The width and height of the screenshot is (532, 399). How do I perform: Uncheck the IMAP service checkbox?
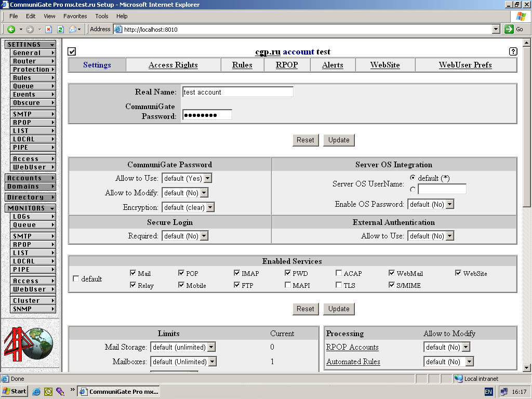(237, 273)
